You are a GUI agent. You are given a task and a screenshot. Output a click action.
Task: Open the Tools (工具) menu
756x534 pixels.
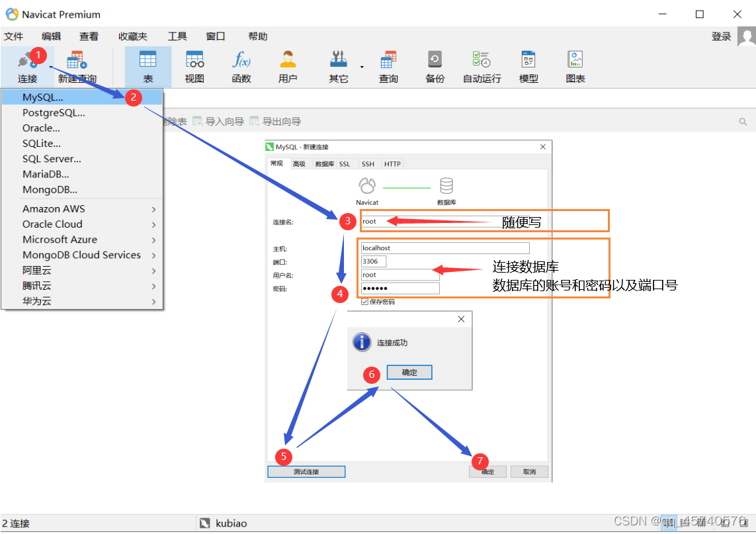pyautogui.click(x=177, y=36)
